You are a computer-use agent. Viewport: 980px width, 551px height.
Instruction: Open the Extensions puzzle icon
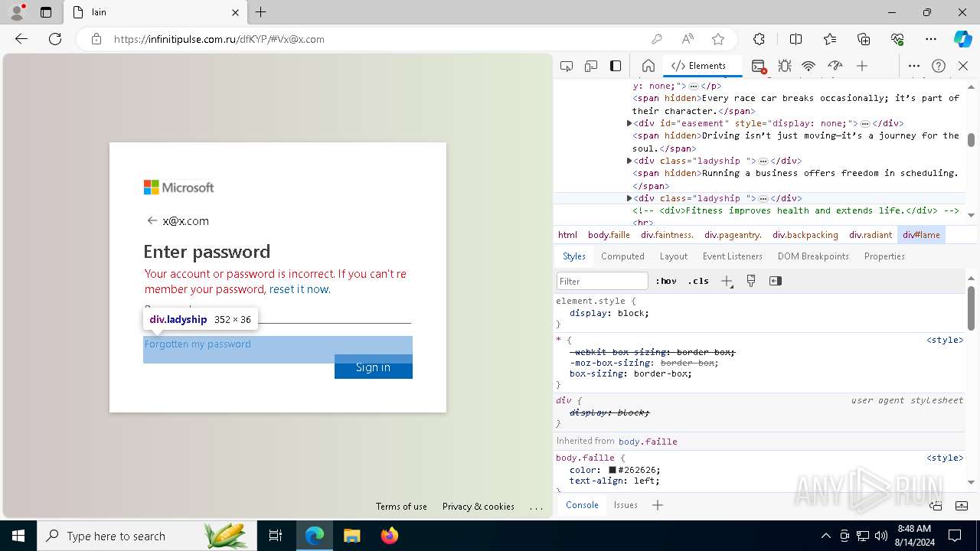(x=759, y=39)
